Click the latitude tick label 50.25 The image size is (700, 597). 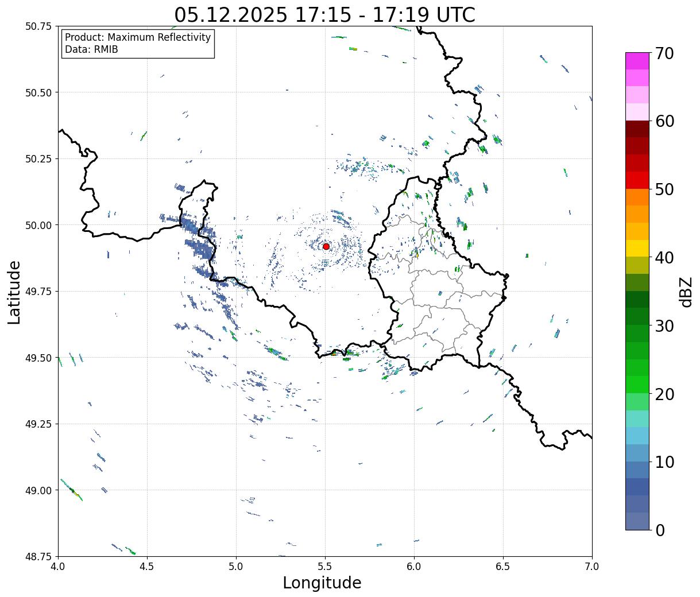tap(38, 159)
